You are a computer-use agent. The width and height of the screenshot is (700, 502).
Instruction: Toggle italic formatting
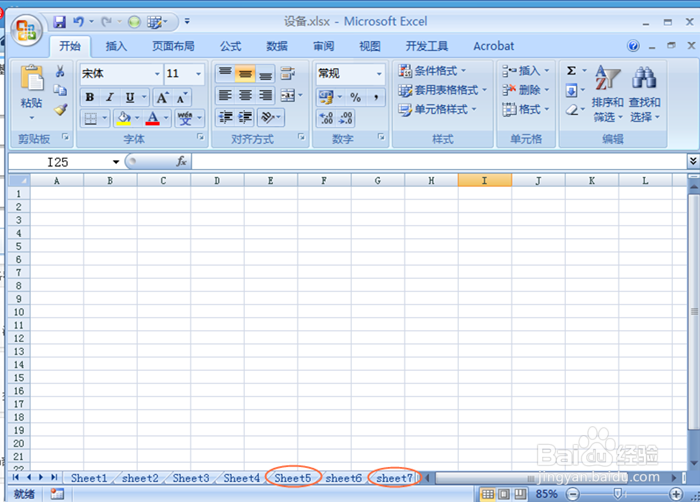click(x=110, y=97)
